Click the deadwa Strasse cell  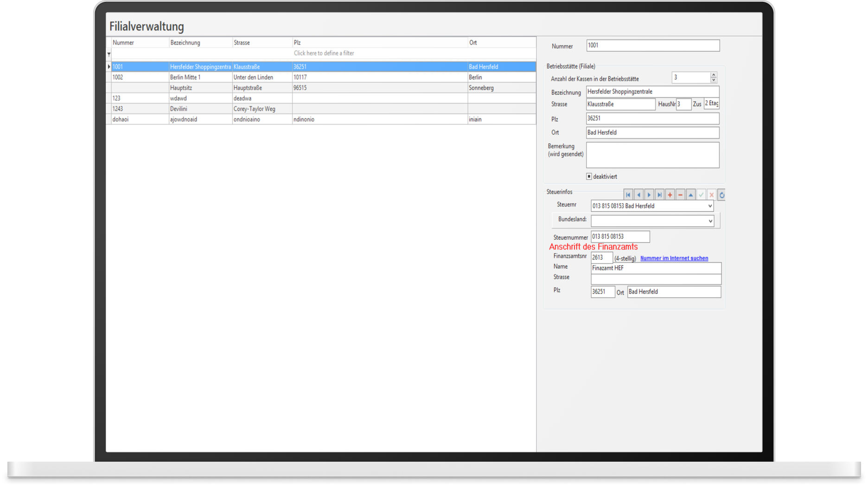coord(262,98)
